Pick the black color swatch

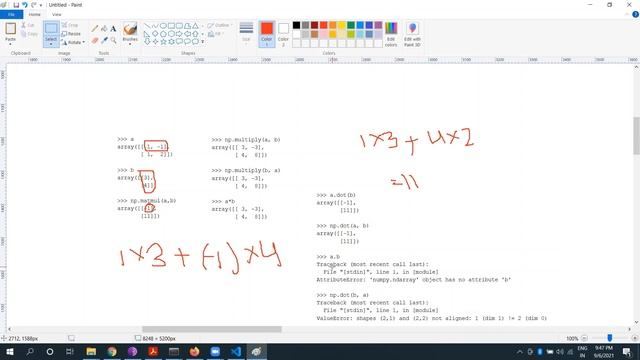296,25
